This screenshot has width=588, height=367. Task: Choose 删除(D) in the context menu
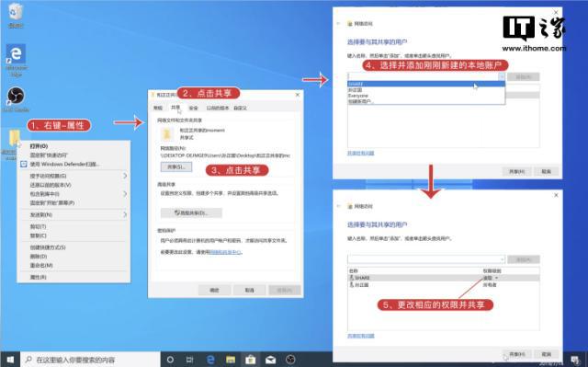click(x=73, y=257)
